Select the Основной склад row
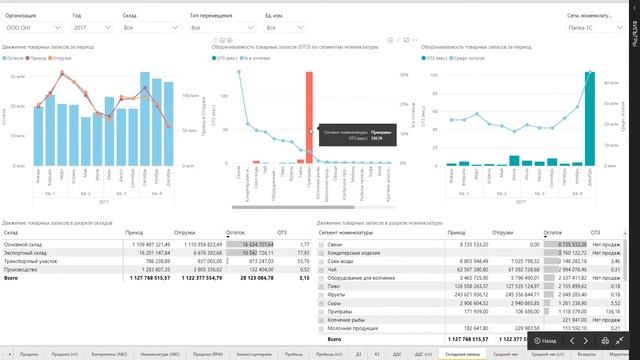This screenshot has height=360, width=640. point(156,244)
